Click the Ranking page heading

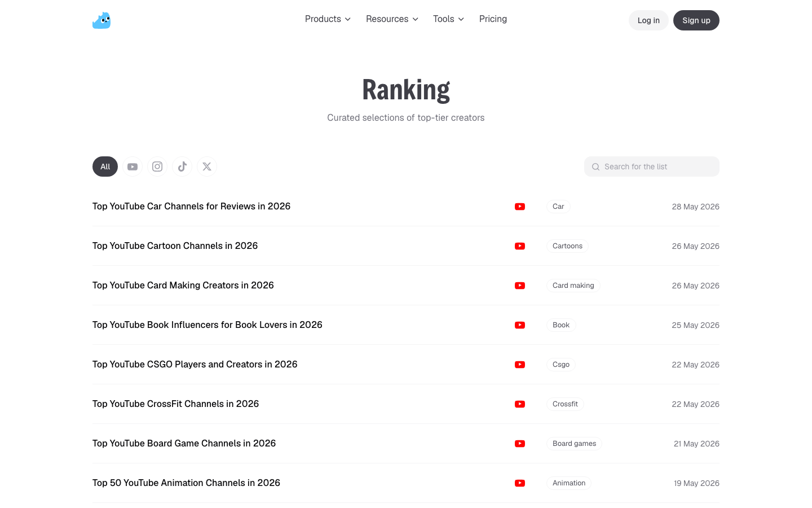(x=406, y=90)
